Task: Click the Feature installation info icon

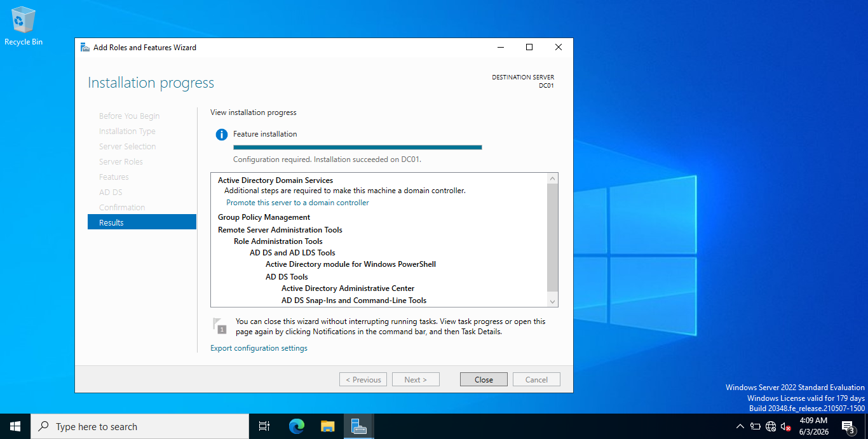Action: tap(221, 135)
